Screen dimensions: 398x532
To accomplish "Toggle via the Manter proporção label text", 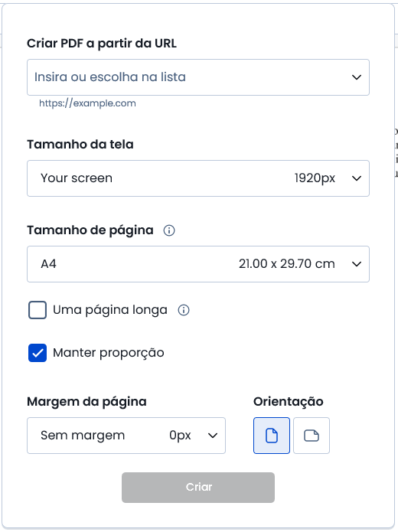I will [109, 353].
